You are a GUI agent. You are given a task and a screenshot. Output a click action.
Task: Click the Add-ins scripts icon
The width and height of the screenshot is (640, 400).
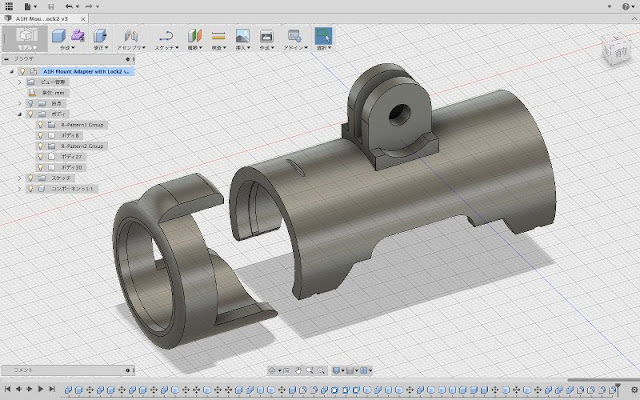point(294,36)
